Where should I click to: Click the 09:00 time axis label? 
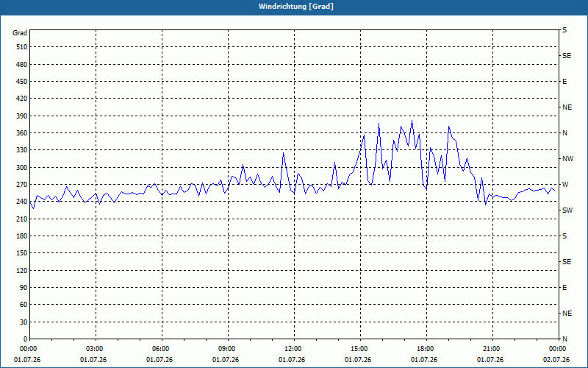[x=227, y=349]
